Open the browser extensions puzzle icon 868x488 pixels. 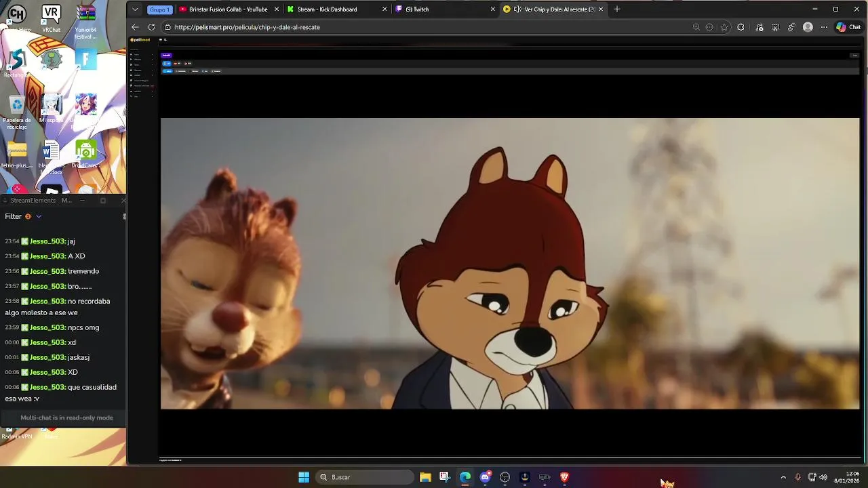(x=741, y=27)
